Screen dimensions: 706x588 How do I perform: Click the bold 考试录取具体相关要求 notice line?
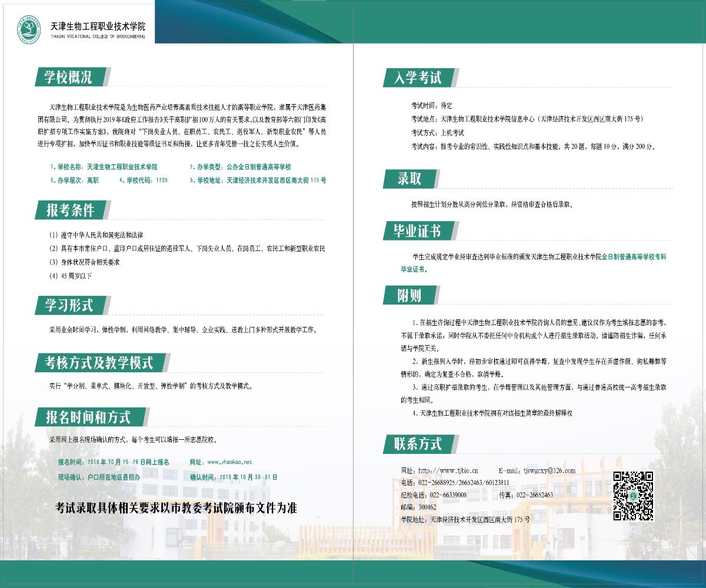point(176,508)
